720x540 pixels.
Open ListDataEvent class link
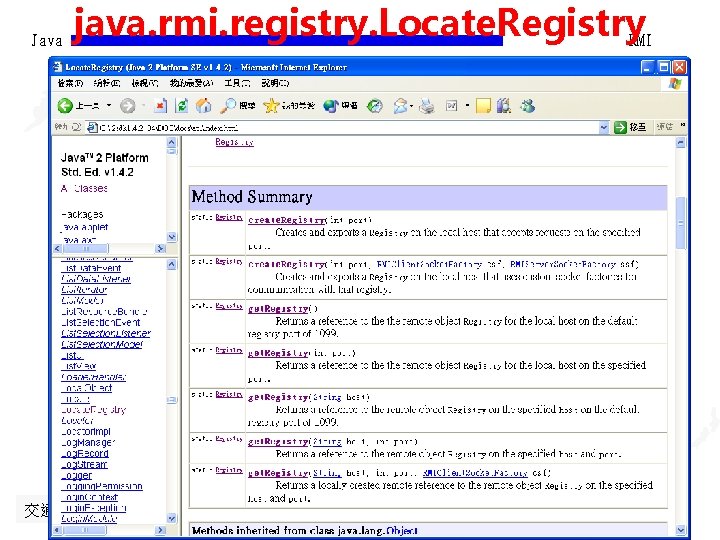(91, 268)
